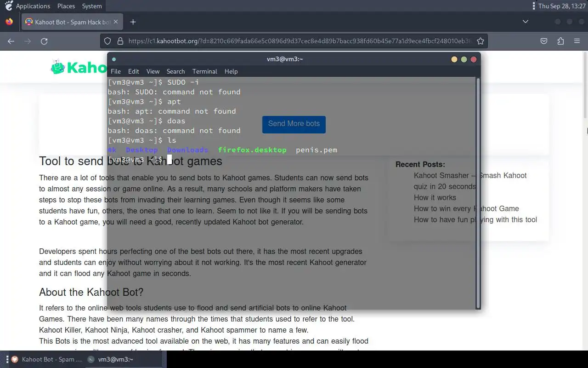The height and width of the screenshot is (368, 588).
Task: Click the GNOME foot logo icon
Action: point(9,6)
